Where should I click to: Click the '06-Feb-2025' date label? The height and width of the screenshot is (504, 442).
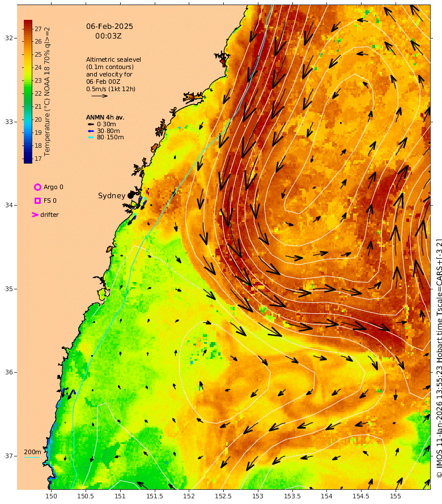[x=109, y=27]
